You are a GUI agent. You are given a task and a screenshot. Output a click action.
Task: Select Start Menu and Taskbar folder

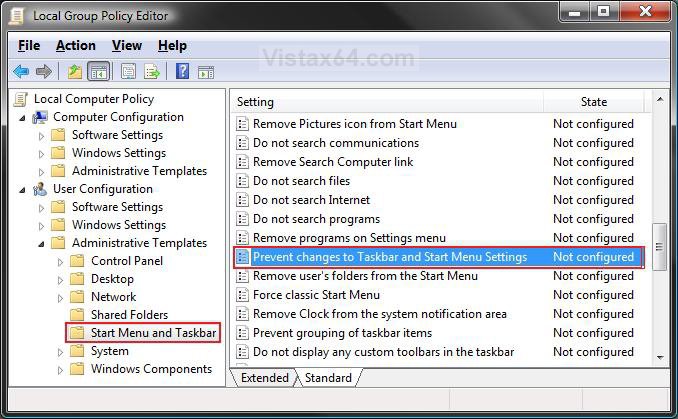pos(153,333)
